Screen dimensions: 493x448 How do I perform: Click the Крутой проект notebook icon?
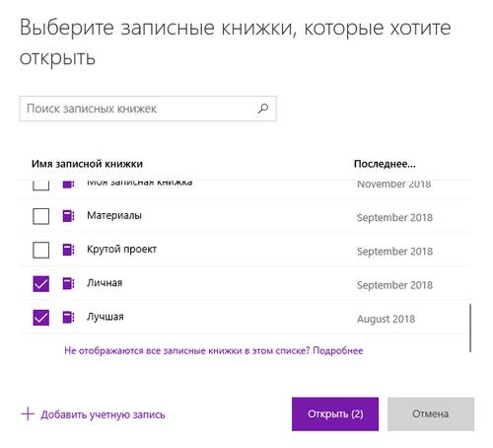(68, 250)
